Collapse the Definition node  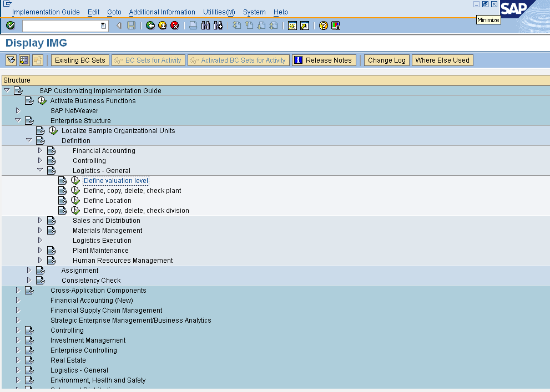[x=29, y=140]
